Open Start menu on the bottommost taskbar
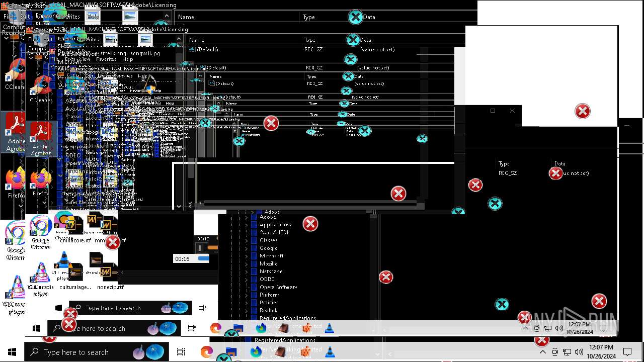This screenshot has width=644, height=362. click(x=12, y=352)
